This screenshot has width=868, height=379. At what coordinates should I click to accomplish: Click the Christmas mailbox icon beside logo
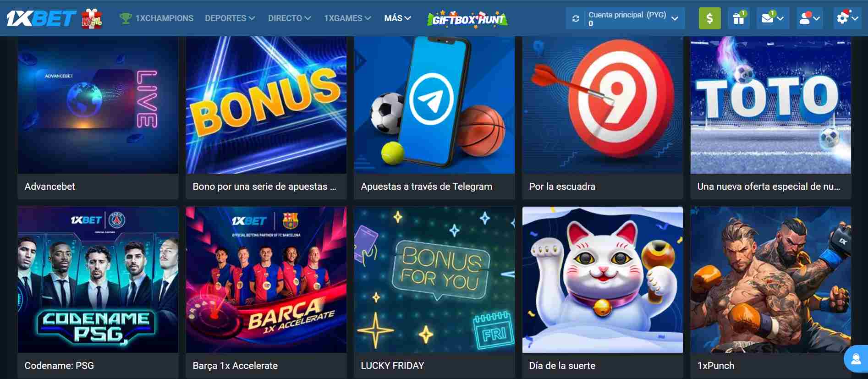(x=92, y=18)
